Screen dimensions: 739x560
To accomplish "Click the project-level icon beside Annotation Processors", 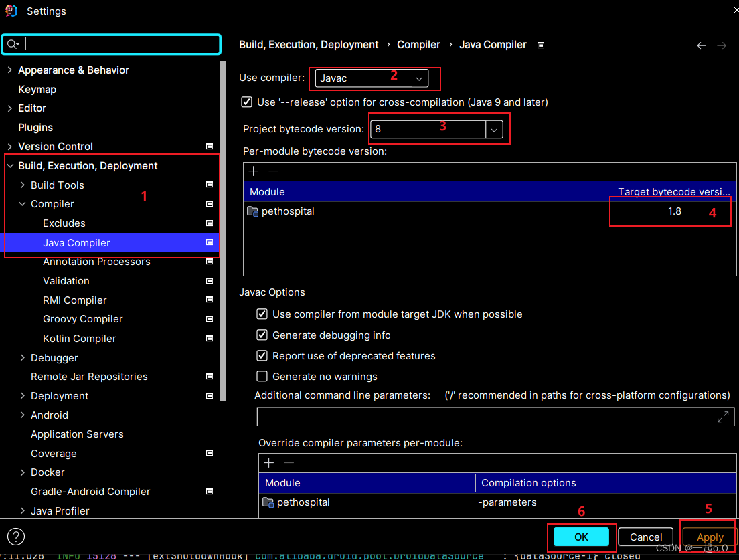I will pyautogui.click(x=210, y=262).
